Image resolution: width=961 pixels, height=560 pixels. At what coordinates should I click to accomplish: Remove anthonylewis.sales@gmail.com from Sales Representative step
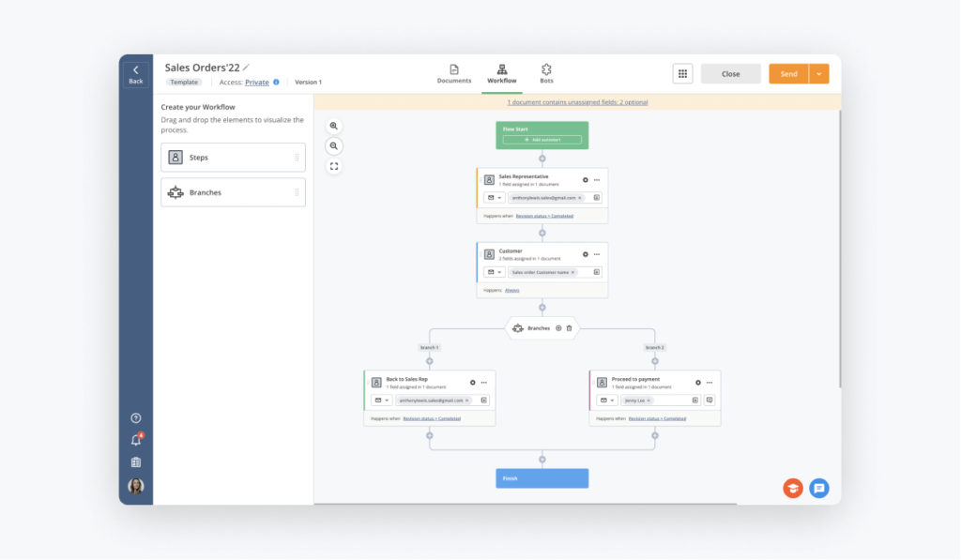pyautogui.click(x=580, y=198)
